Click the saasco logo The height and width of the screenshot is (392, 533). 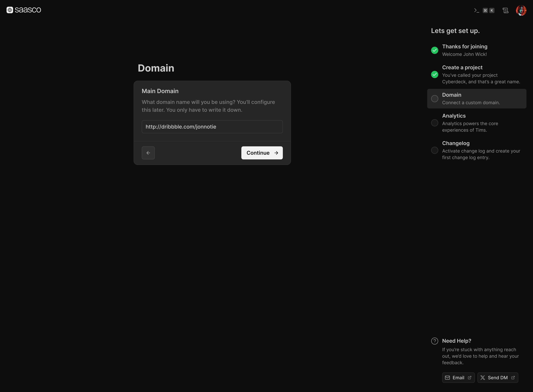click(x=24, y=10)
